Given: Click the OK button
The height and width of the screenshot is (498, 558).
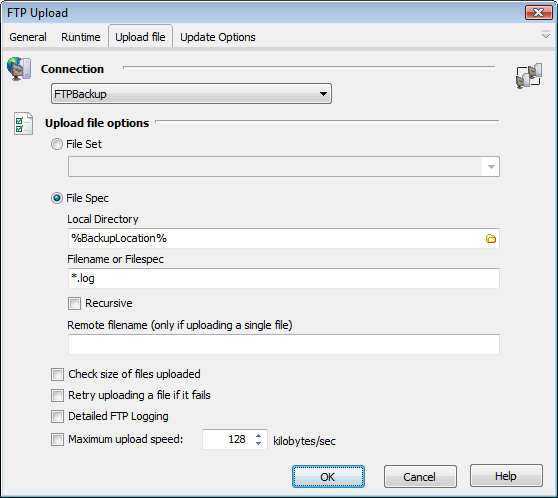Looking at the screenshot, I should coord(328,477).
